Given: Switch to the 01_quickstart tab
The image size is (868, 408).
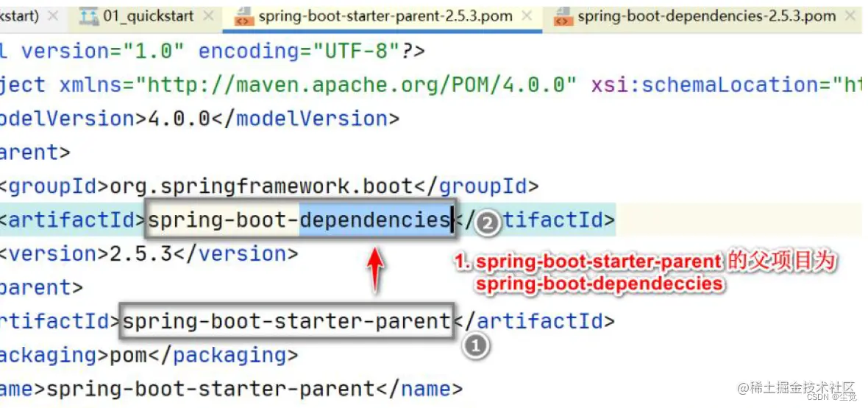Looking at the screenshot, I should (x=150, y=16).
